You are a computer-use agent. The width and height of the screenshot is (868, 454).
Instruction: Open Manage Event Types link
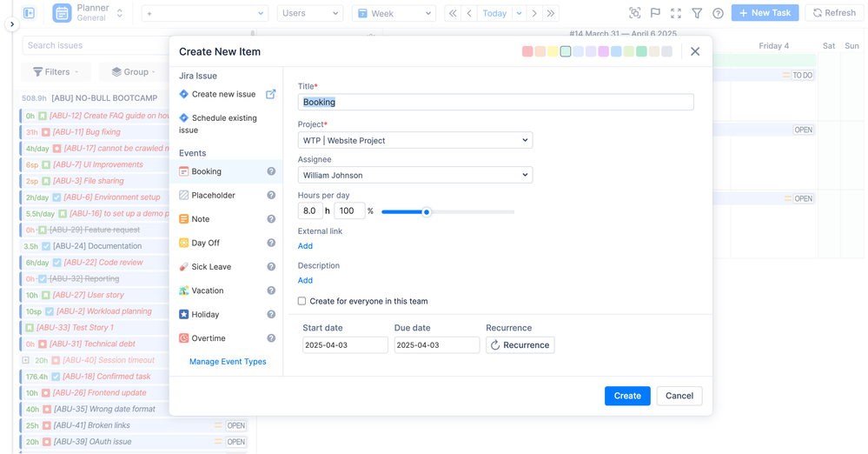228,362
